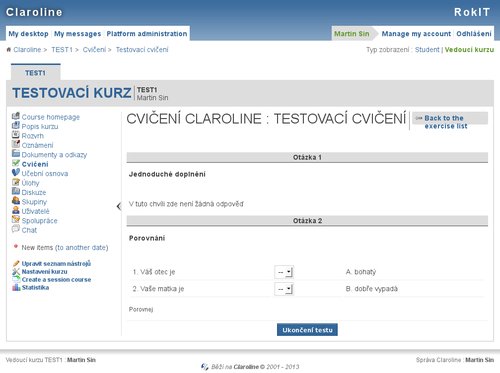Open the My messages tab

pos(77,34)
